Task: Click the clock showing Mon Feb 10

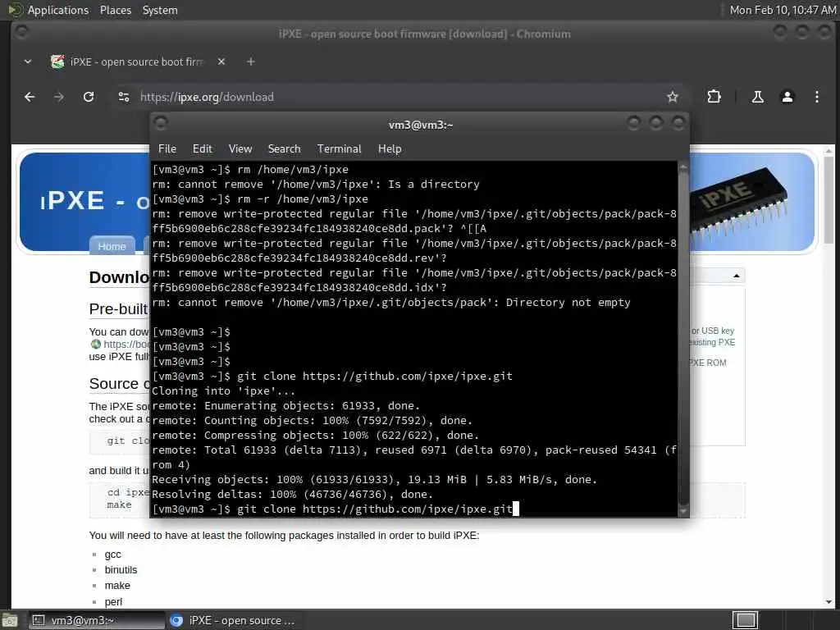Action: tap(782, 10)
